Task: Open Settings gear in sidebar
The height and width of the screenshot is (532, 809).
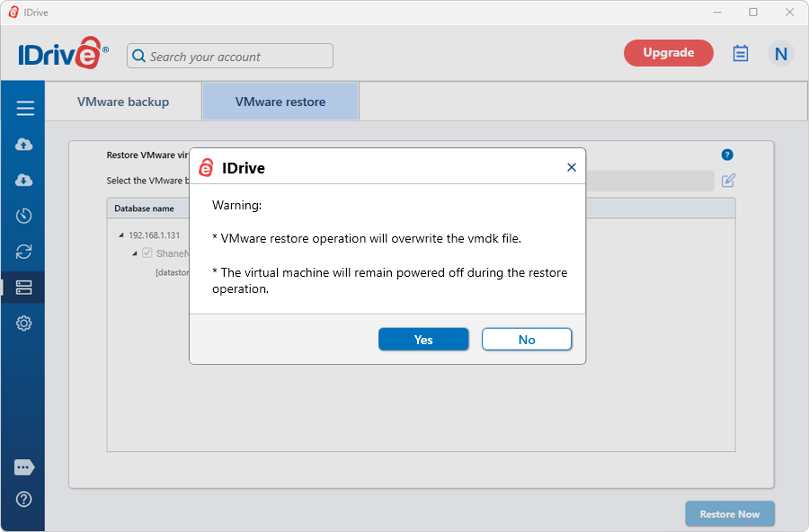Action: 23,324
